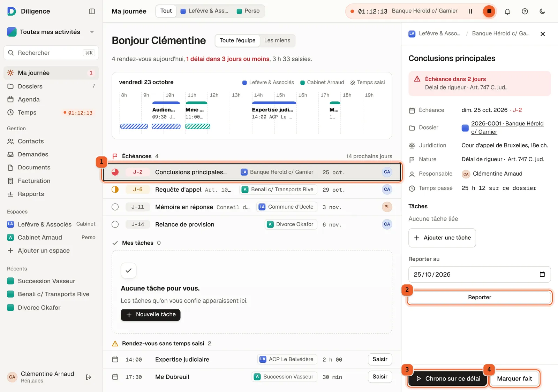Click Chrono sur ce délai
Image resolution: width=558 pixels, height=392 pixels.
[448, 379]
